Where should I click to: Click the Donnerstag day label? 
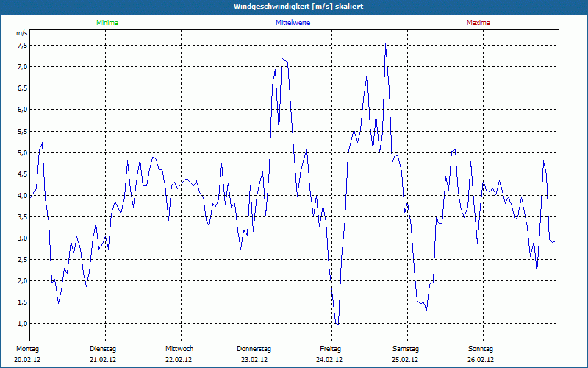tap(254, 349)
